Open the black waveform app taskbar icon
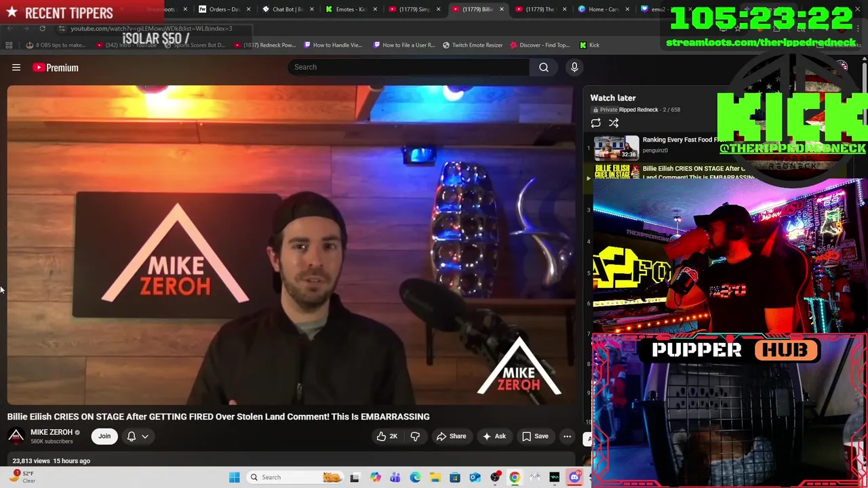The width and height of the screenshot is (868, 488). [555, 477]
